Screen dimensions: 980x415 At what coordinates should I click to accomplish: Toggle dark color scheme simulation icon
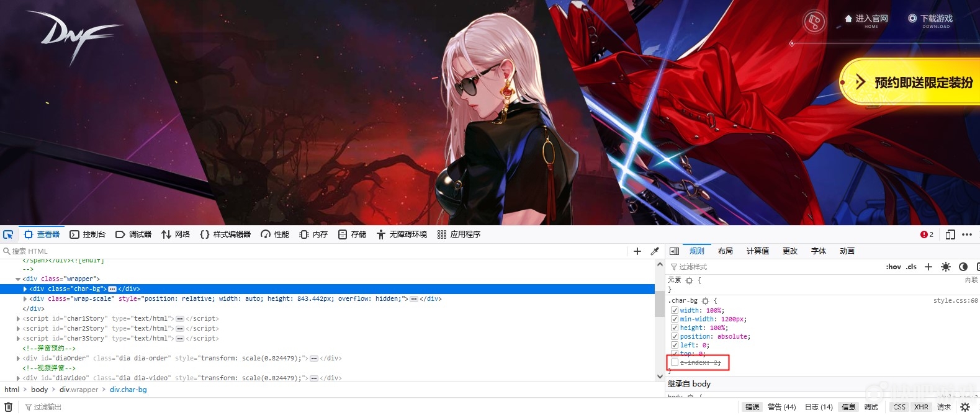[x=963, y=267]
